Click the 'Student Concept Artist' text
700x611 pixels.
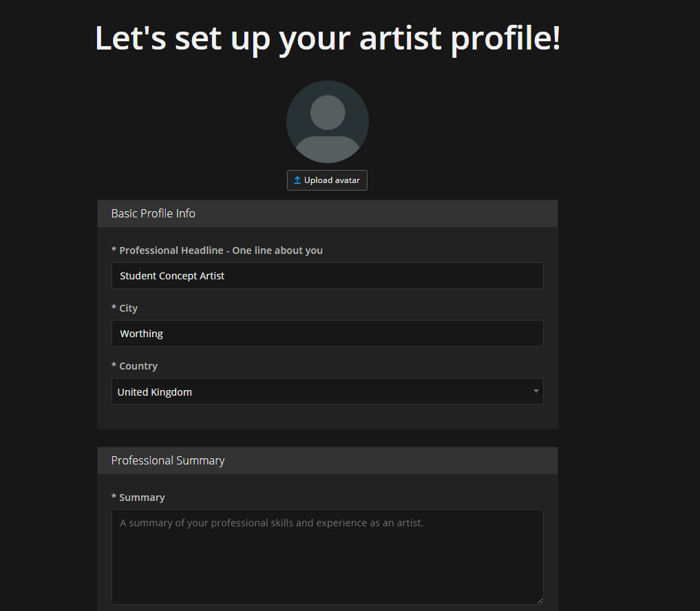[172, 276]
